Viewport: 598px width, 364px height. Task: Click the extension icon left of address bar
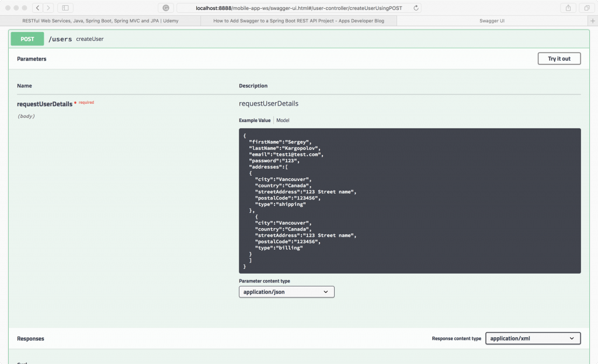click(166, 8)
